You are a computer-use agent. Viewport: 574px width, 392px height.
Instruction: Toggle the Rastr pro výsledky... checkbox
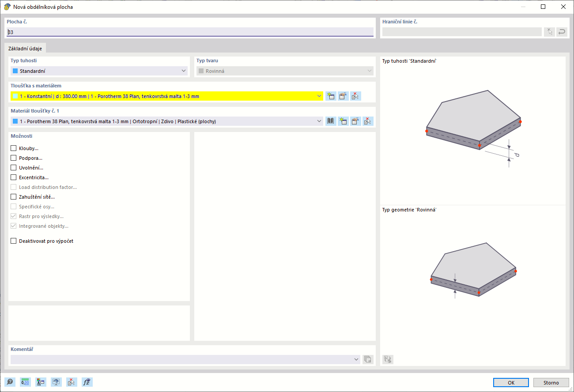[x=14, y=216]
